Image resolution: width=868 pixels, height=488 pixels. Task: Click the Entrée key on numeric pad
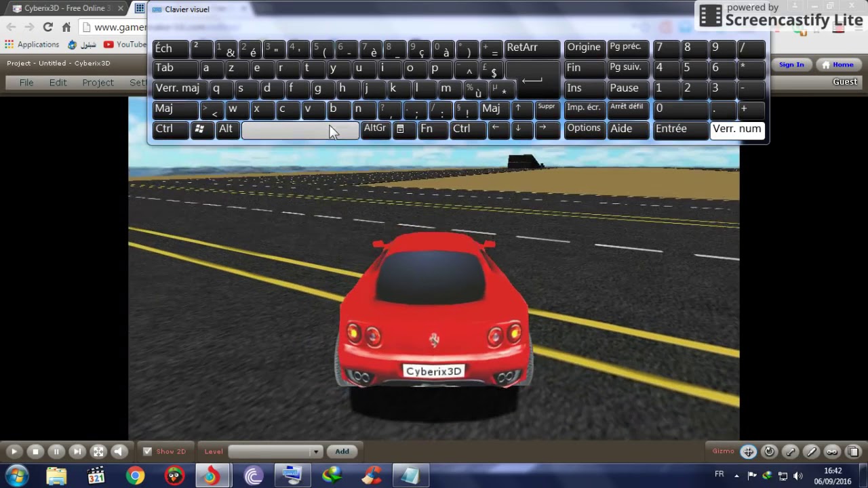[680, 129]
